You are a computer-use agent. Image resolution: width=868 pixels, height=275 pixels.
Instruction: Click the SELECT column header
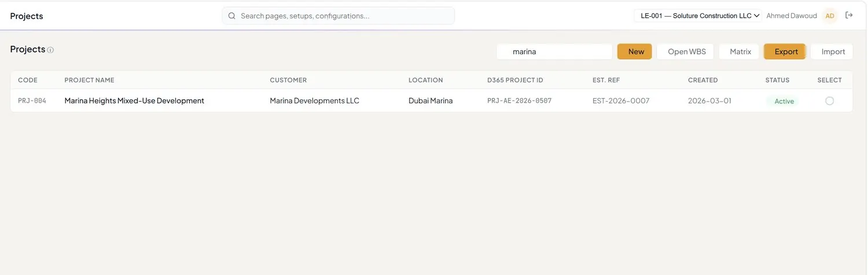pos(829,80)
